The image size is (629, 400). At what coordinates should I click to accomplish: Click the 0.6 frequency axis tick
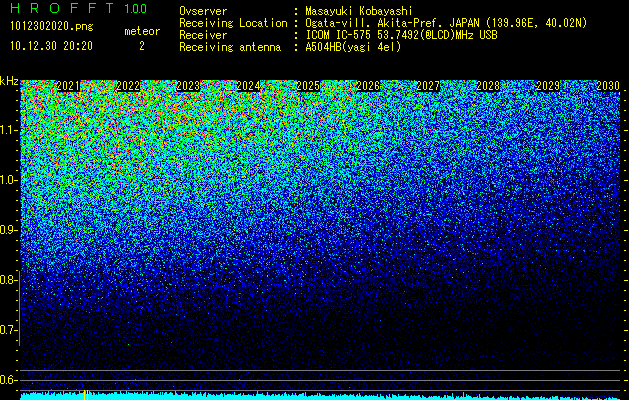pos(8,380)
